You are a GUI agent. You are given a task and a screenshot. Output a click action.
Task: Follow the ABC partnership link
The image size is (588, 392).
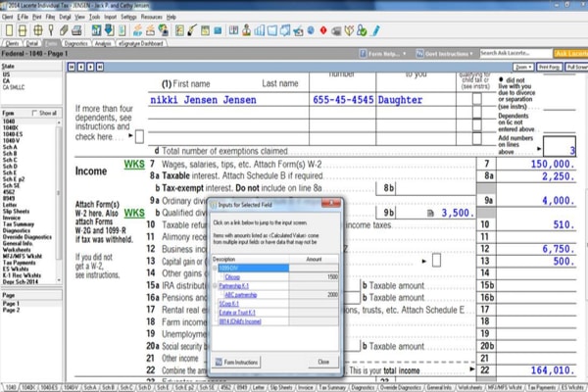[x=241, y=295]
